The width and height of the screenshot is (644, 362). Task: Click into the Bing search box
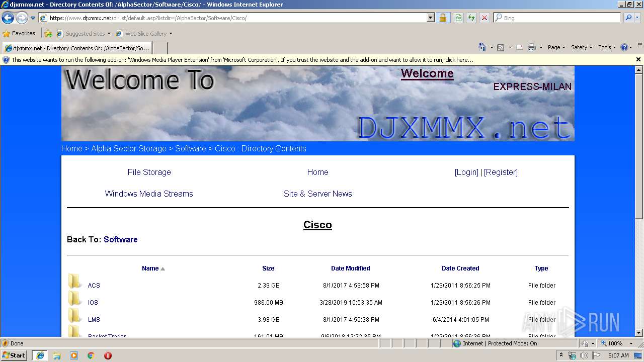(x=557, y=18)
